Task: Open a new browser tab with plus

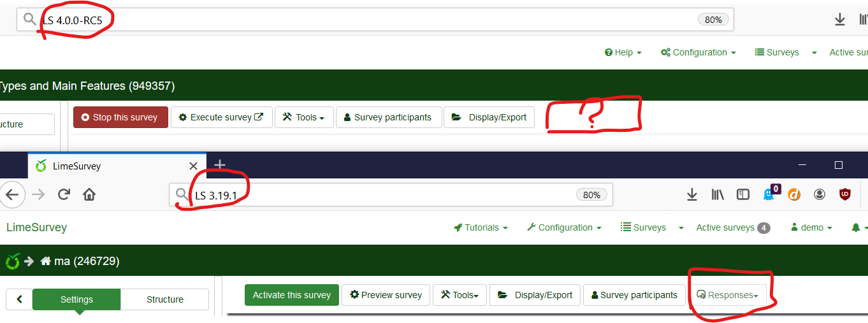Action: tap(220, 165)
